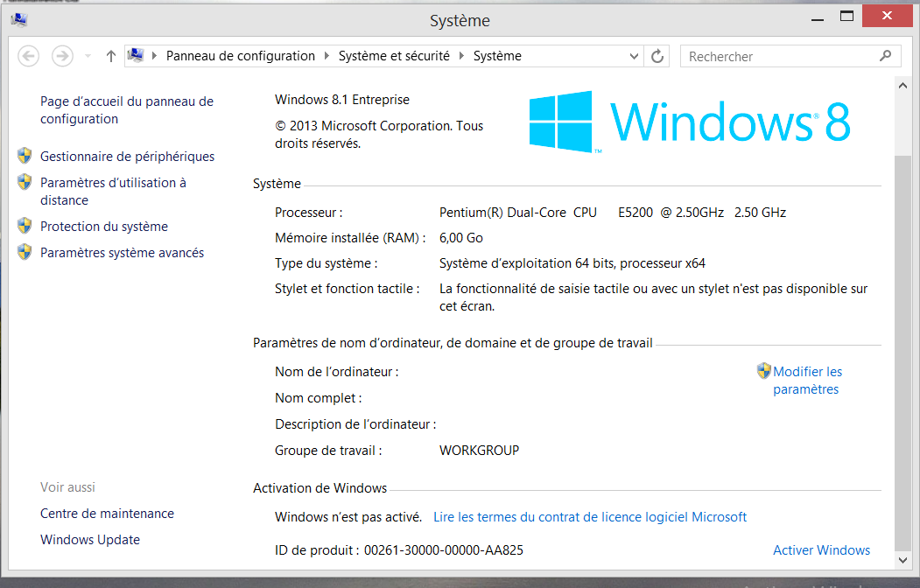The height and width of the screenshot is (588, 920).
Task: Click the scrollbar up arrow
Action: pos(903,86)
